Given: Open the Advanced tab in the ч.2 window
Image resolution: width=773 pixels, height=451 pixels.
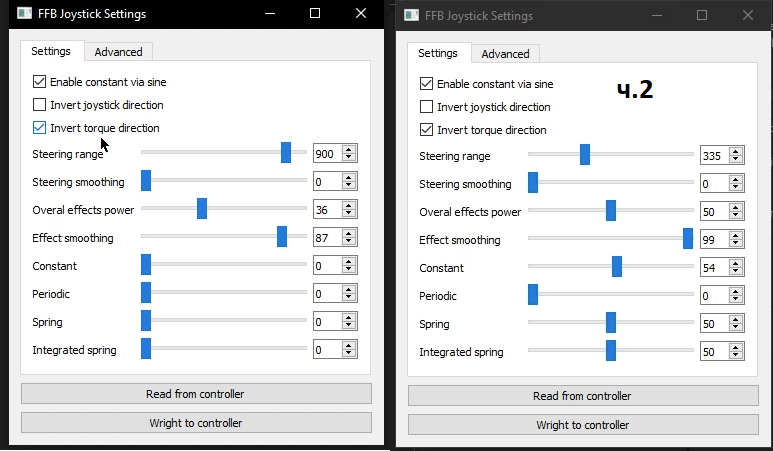Looking at the screenshot, I should [505, 54].
